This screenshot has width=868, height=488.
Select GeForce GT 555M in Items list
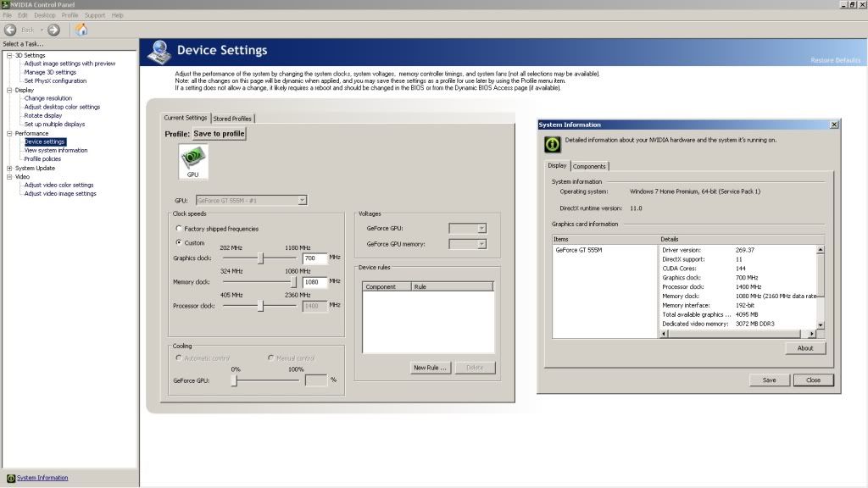578,250
